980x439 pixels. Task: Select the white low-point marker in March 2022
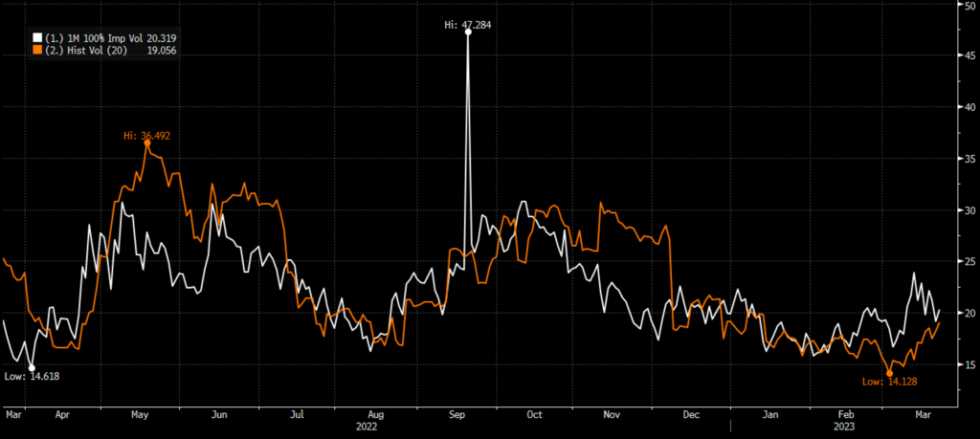pyautogui.click(x=32, y=368)
